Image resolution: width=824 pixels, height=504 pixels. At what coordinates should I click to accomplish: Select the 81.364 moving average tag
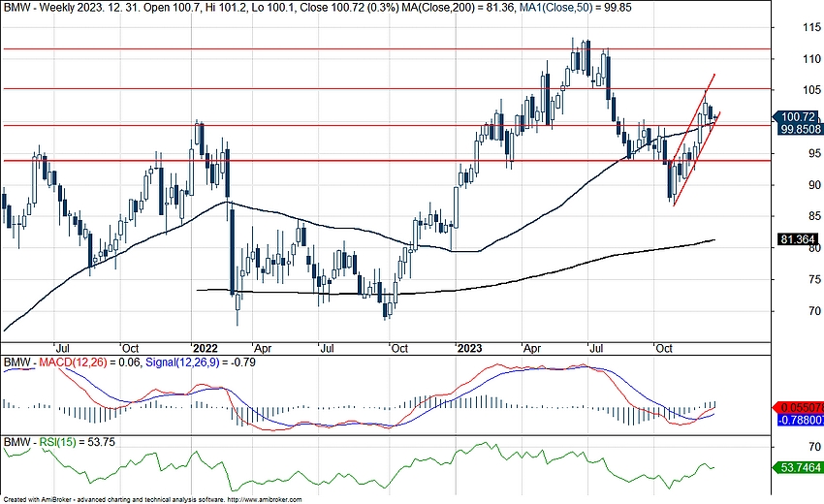point(797,239)
